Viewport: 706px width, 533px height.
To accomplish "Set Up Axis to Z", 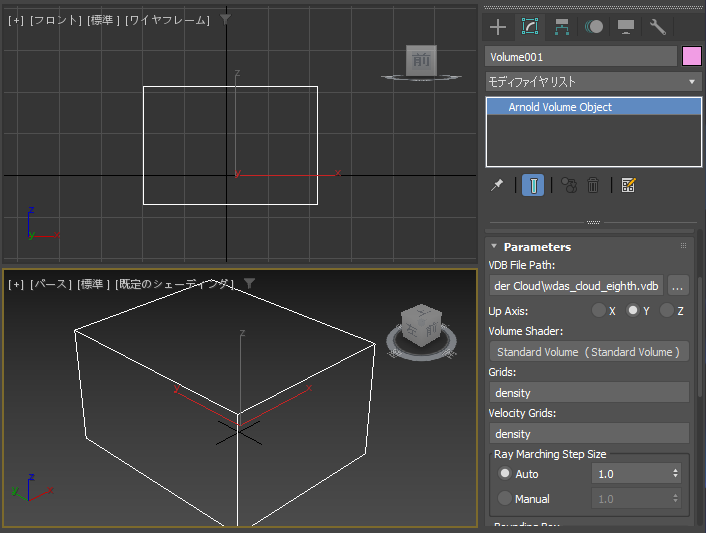I will (x=667, y=311).
